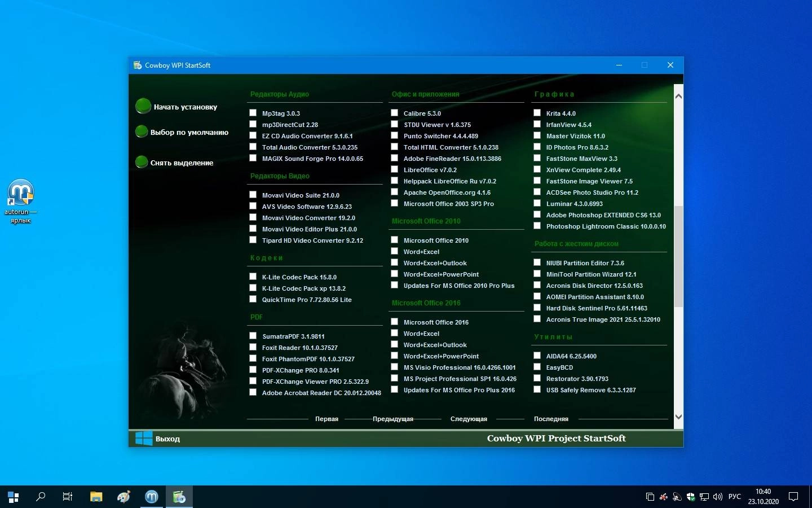Open Task View in the taskbar
The width and height of the screenshot is (812, 508).
tap(68, 497)
